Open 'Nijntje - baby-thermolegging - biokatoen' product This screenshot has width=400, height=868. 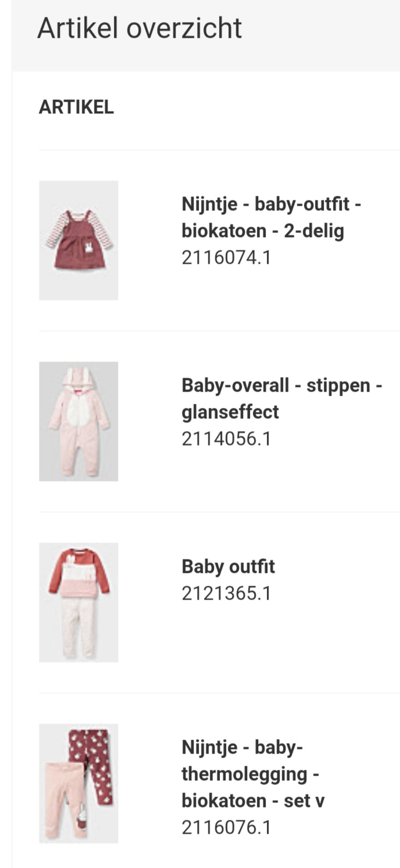253,774
